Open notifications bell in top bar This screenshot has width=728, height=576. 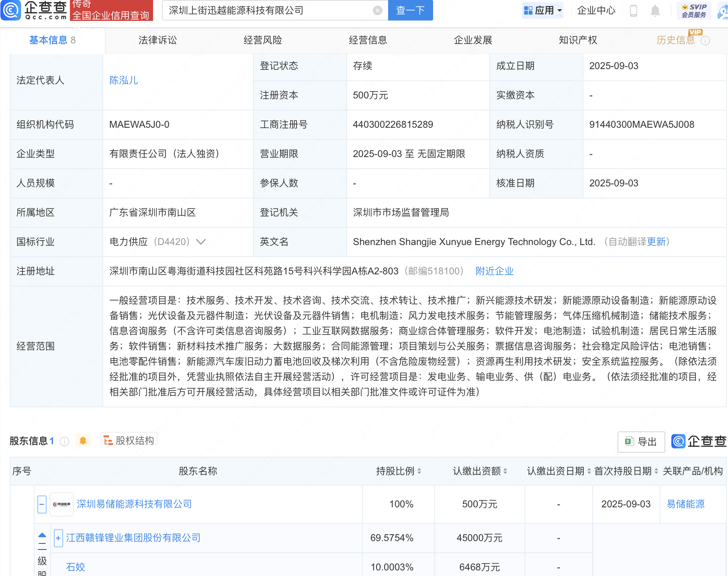coord(655,10)
